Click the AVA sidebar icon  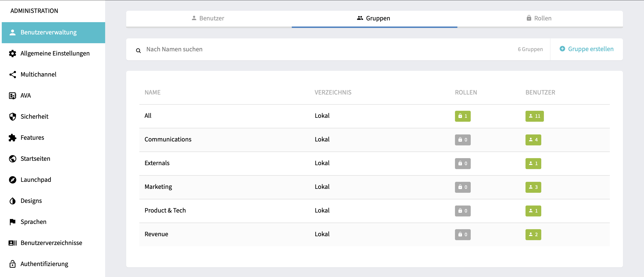(12, 96)
